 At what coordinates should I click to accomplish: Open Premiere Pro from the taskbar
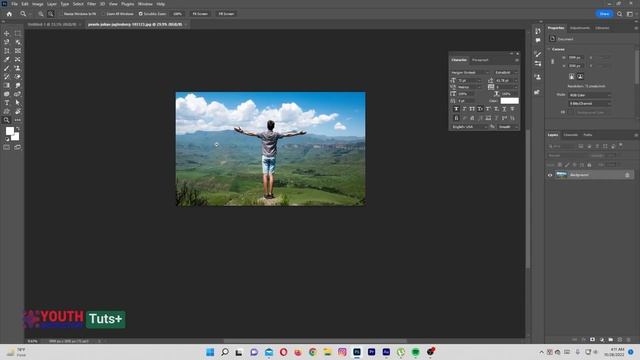[371, 352]
